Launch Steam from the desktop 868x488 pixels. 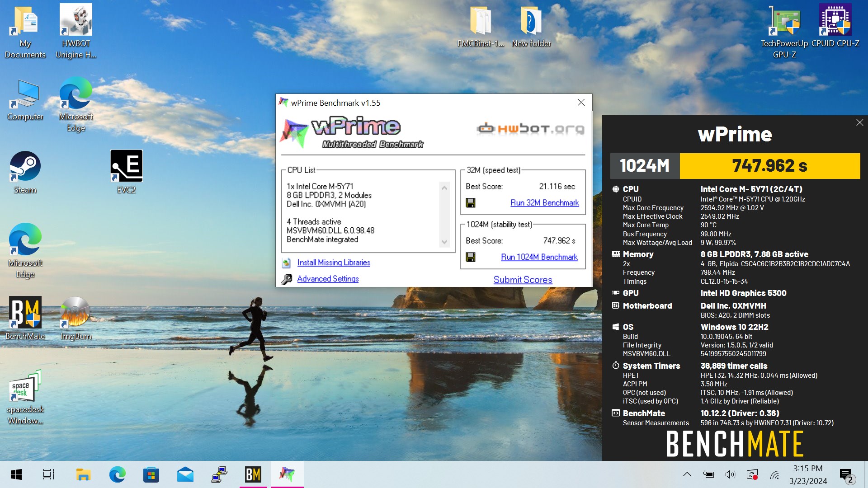[x=25, y=173]
